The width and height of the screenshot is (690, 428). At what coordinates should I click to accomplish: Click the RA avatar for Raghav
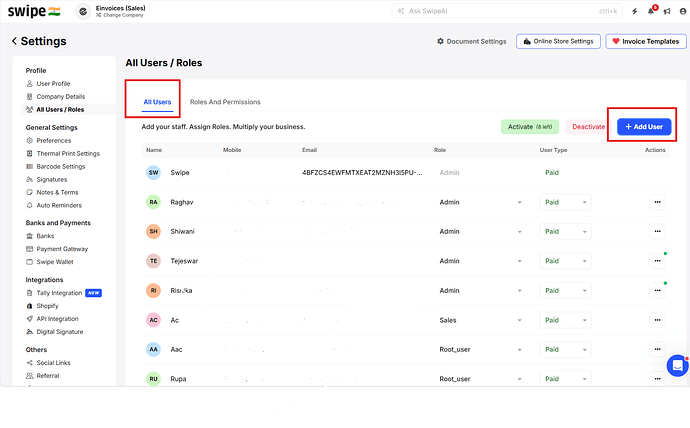[153, 202]
